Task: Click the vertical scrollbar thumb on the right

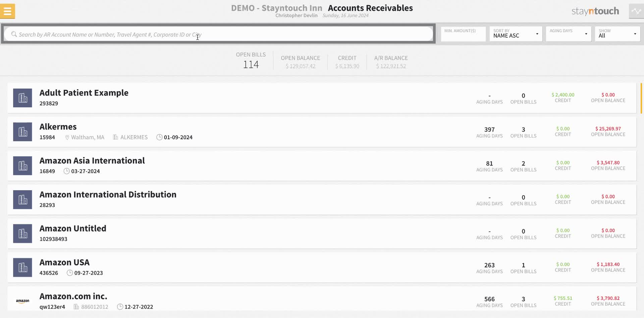Action: click(x=641, y=98)
